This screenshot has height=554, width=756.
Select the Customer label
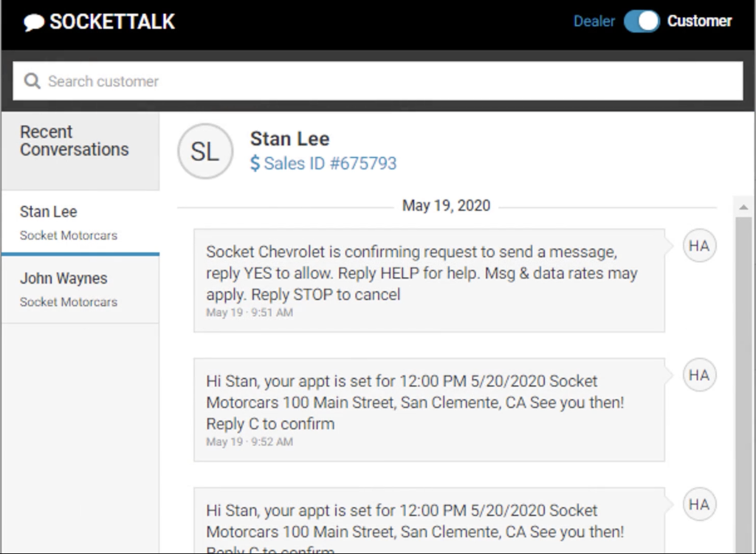click(700, 21)
